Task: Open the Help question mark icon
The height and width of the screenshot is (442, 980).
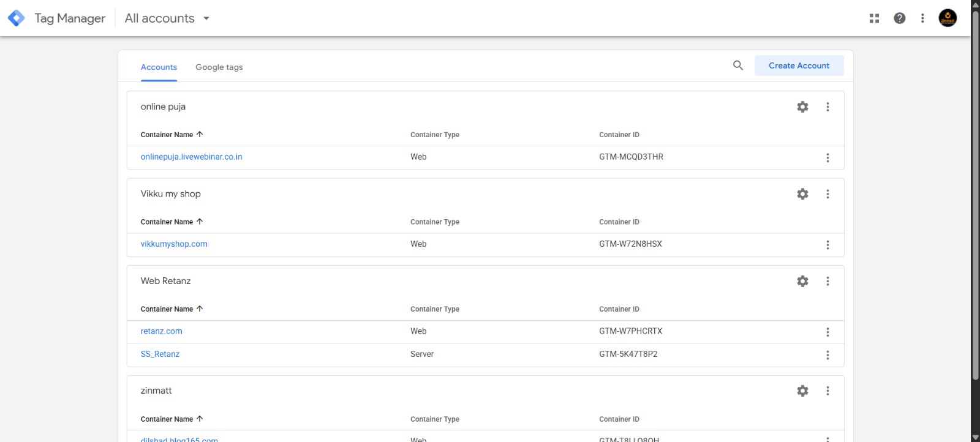Action: (899, 18)
